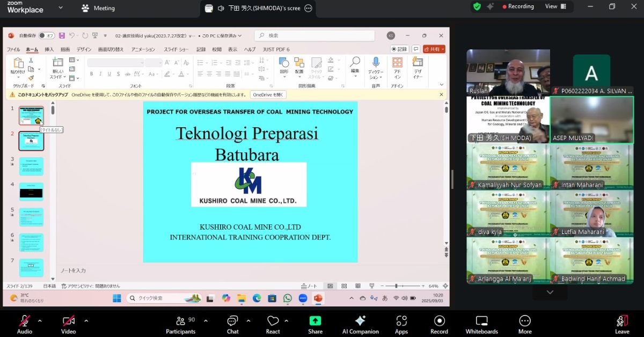Expand React options arrow
Screen dimensions: 644x337
pyautogui.click(x=286, y=320)
